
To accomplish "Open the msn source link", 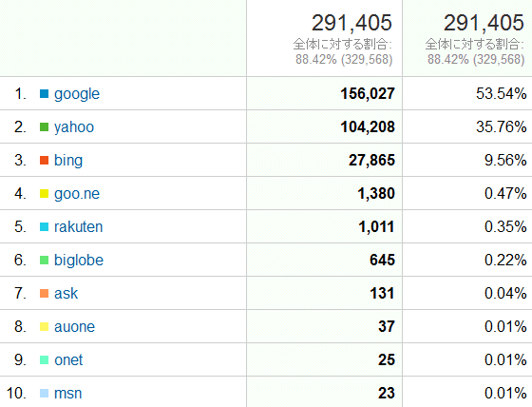I will pos(67,394).
